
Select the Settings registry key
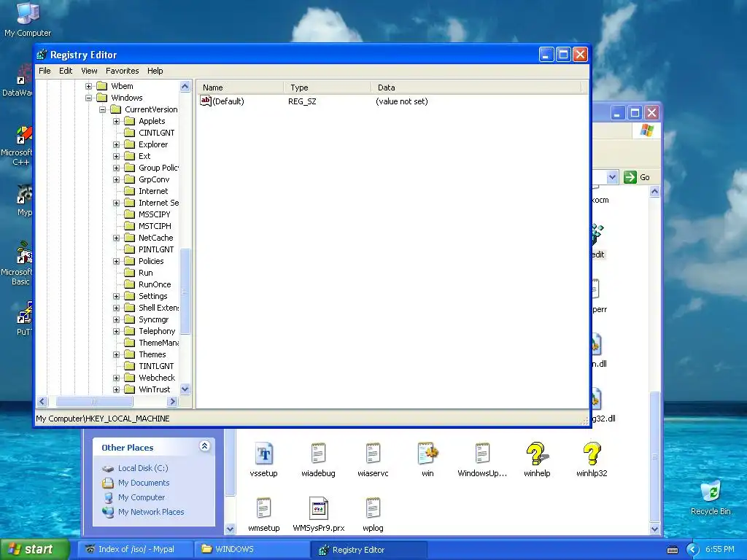[x=153, y=296]
